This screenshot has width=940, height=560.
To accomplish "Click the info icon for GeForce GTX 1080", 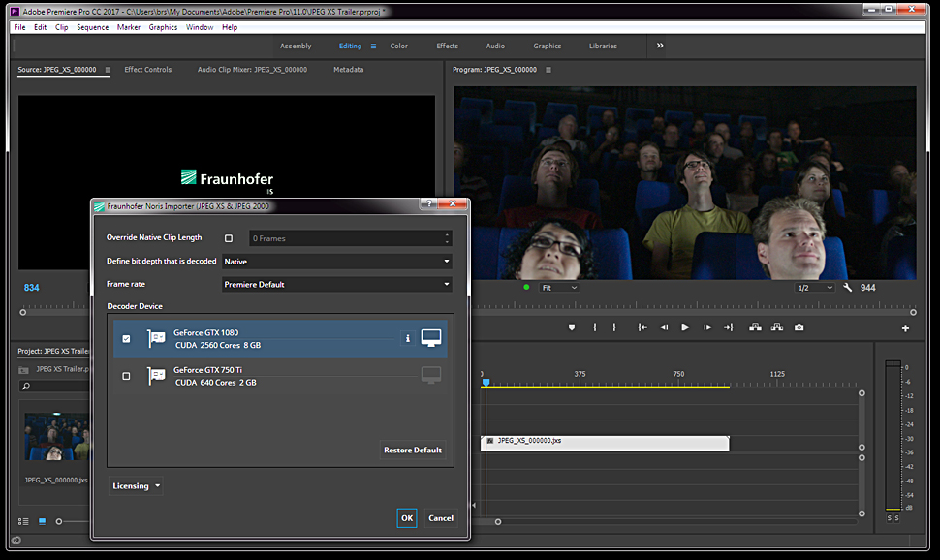I will pos(408,338).
